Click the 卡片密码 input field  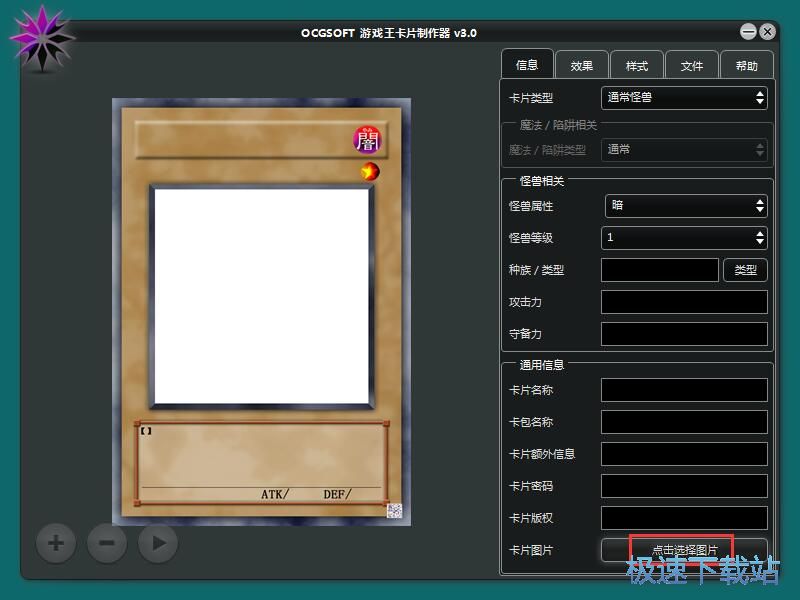click(x=684, y=486)
